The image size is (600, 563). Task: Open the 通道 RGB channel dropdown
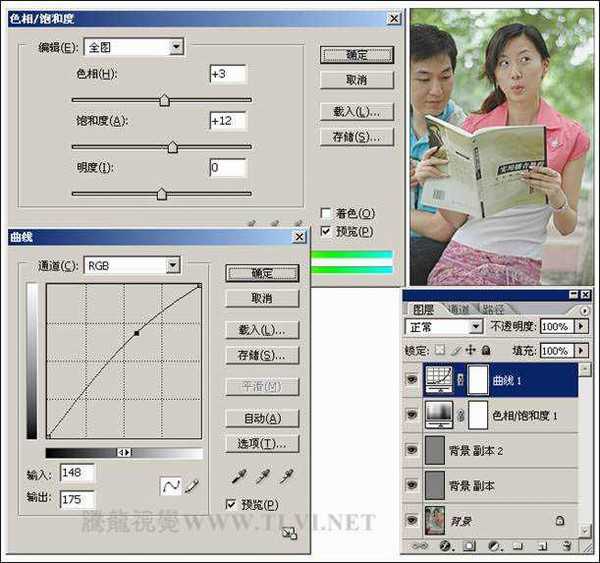coord(172,265)
